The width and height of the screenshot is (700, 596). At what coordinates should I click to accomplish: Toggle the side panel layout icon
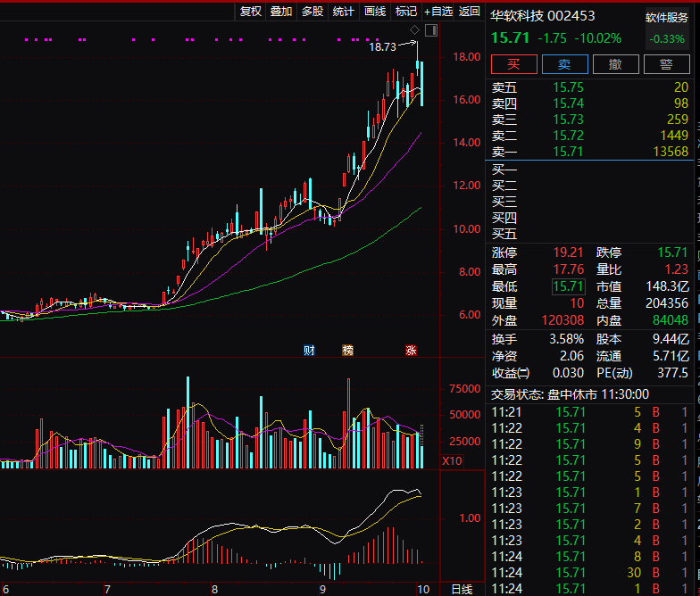[431, 31]
